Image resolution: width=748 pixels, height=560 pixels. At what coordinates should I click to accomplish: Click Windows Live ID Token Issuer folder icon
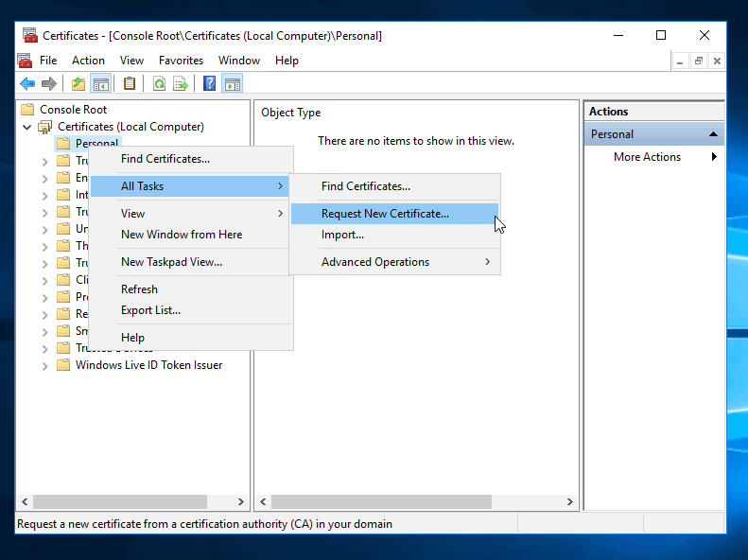(63, 365)
